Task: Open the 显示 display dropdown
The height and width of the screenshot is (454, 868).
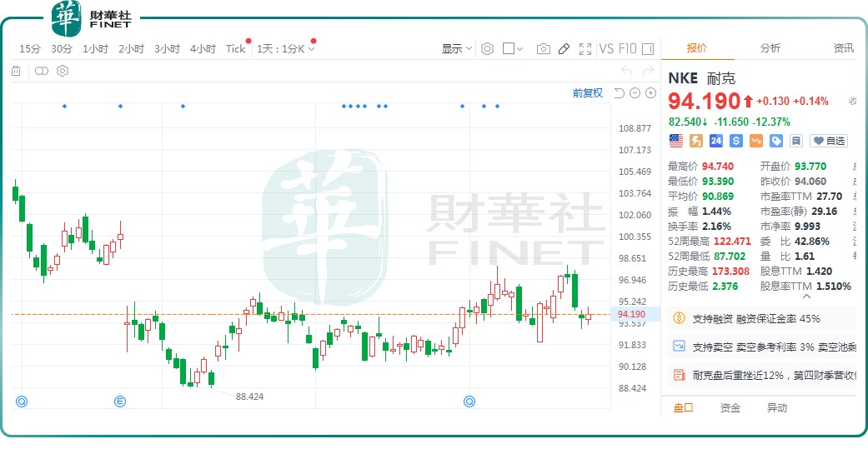Action: click(457, 48)
